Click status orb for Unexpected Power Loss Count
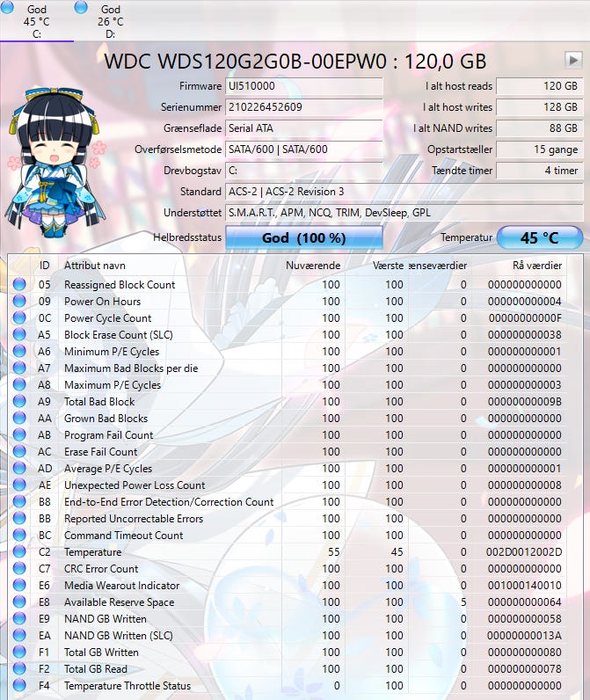This screenshot has width=590, height=700. (x=19, y=485)
